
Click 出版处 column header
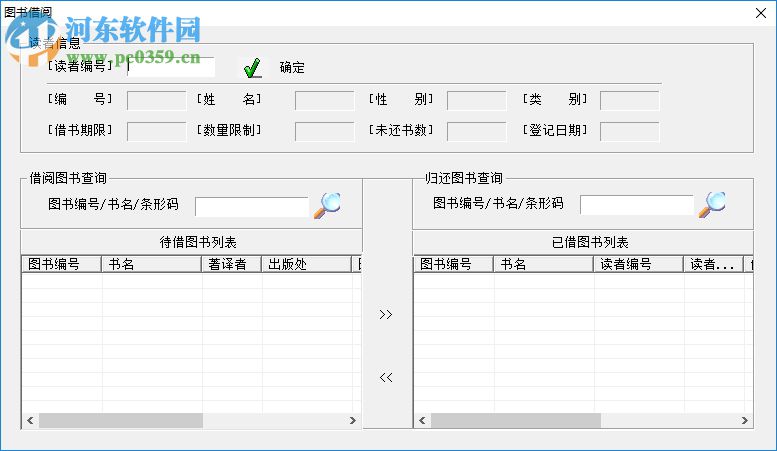[x=306, y=264]
